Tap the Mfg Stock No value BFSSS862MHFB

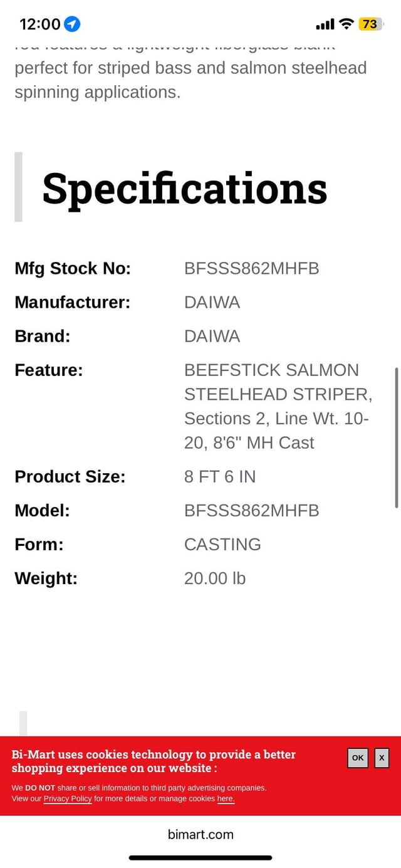[x=251, y=268]
